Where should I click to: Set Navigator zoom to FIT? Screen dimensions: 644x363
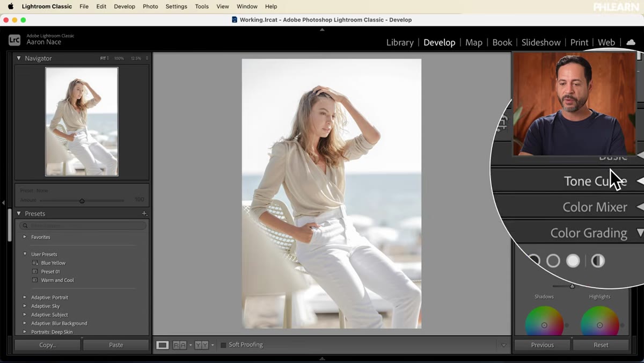pos(104,58)
